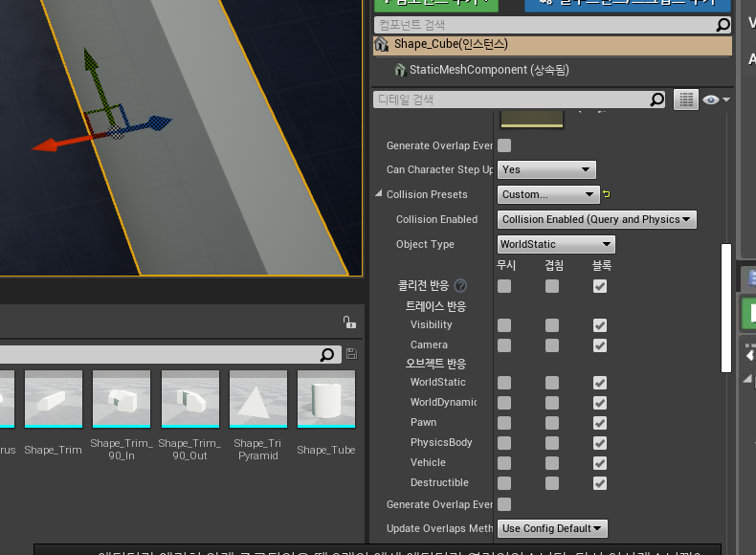Open Collision Presets Custom dropdown
Screen dimensions: 756x555
(x=548, y=195)
